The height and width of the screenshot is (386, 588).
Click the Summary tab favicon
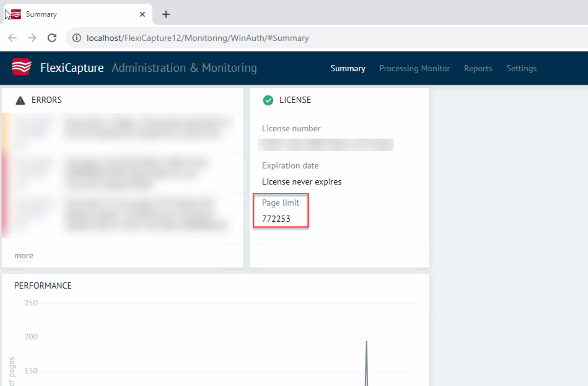point(16,14)
